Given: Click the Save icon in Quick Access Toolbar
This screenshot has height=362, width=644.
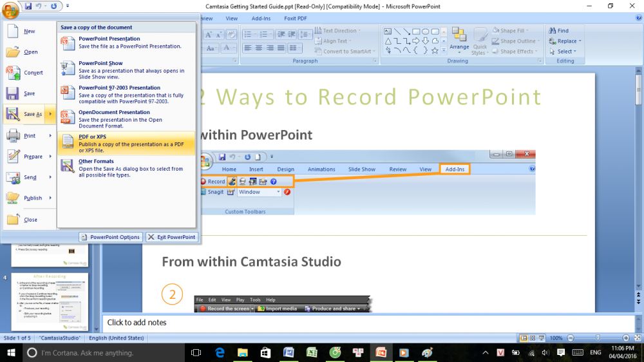Looking at the screenshot, I should coord(28,6).
